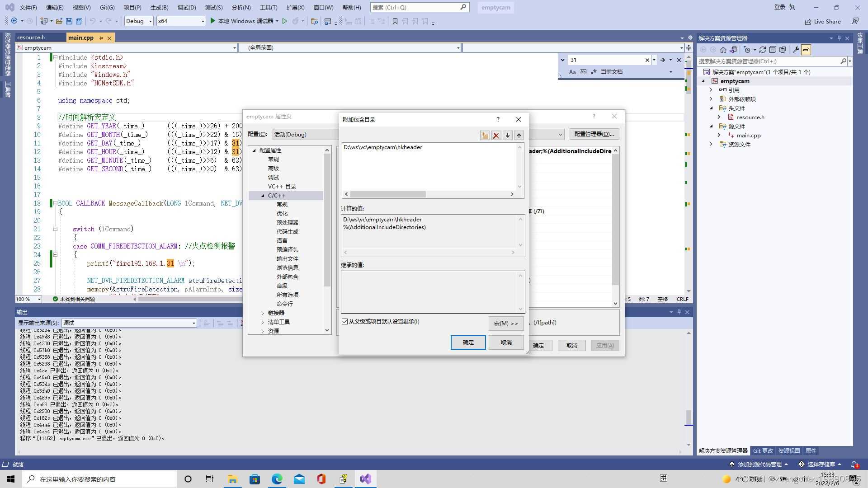Expand the 链接器 tree node
This screenshot has height=488, width=868.
(263, 313)
